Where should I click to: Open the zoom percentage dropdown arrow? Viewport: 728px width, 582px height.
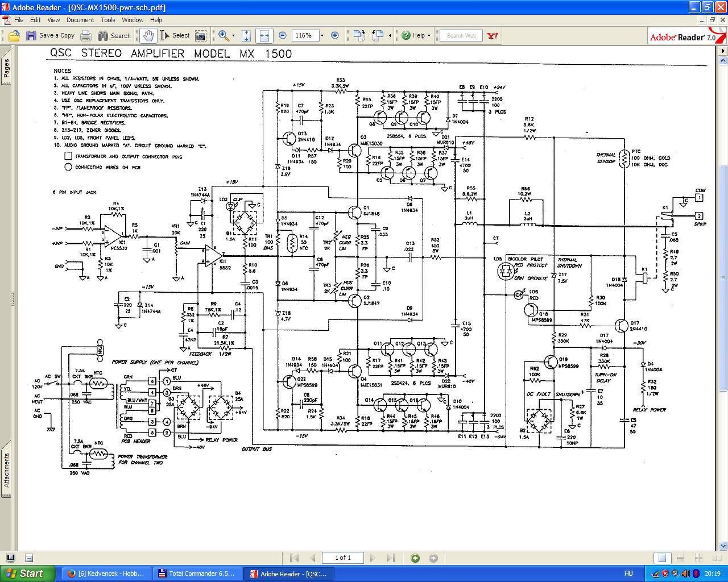coord(322,35)
